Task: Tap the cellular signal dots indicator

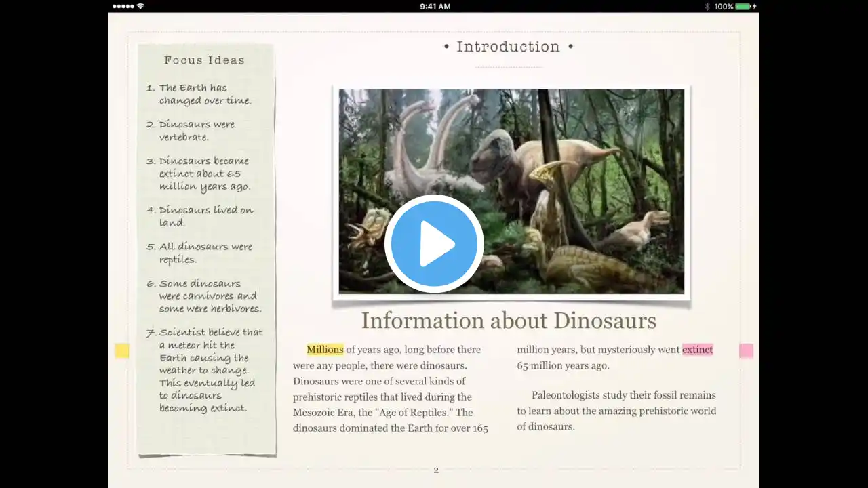Action: tap(123, 6)
